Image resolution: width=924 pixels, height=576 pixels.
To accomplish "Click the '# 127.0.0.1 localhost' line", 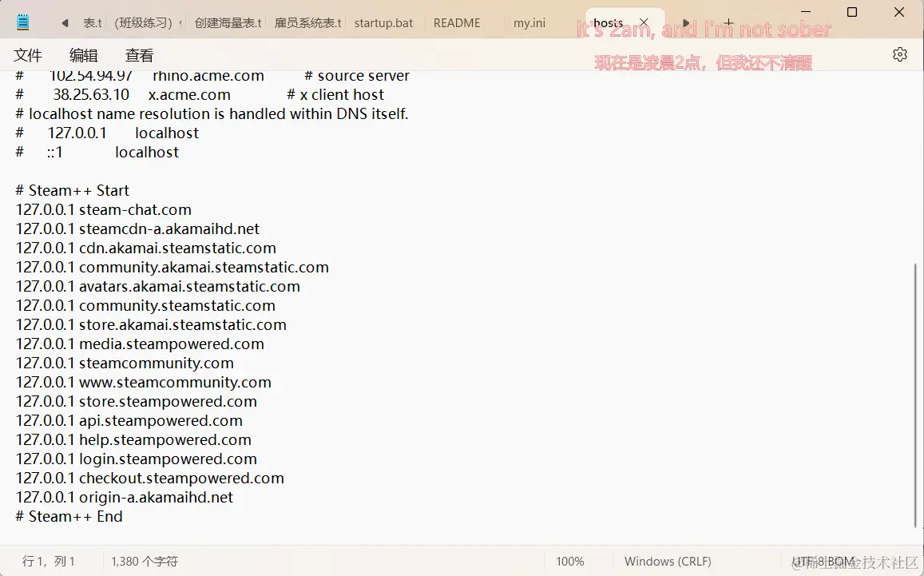I will tap(107, 133).
